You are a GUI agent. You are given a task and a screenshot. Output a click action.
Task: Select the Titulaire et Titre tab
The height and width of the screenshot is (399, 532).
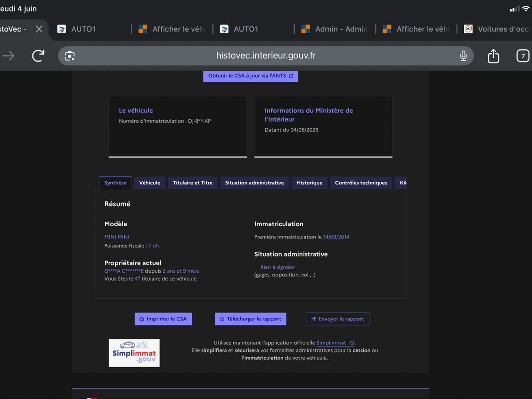click(193, 183)
